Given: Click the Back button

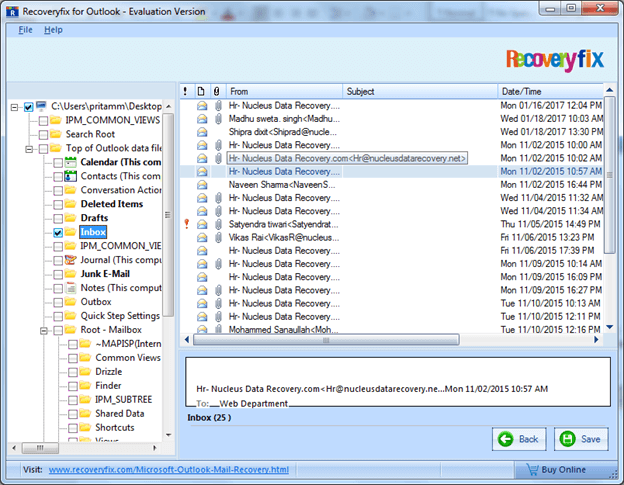Looking at the screenshot, I should 519,439.
